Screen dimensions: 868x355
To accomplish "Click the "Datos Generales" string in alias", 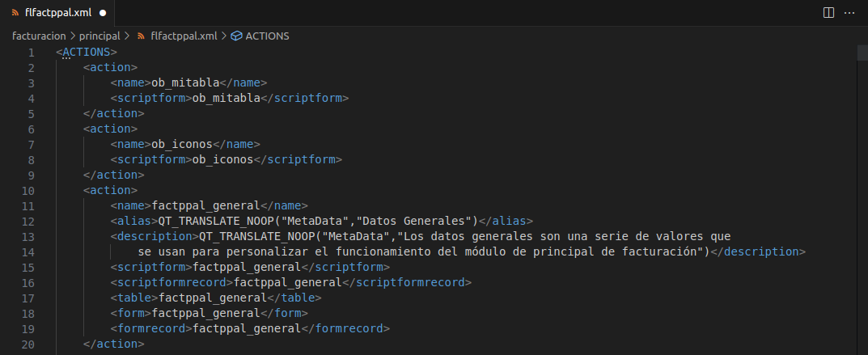I will (x=413, y=222).
